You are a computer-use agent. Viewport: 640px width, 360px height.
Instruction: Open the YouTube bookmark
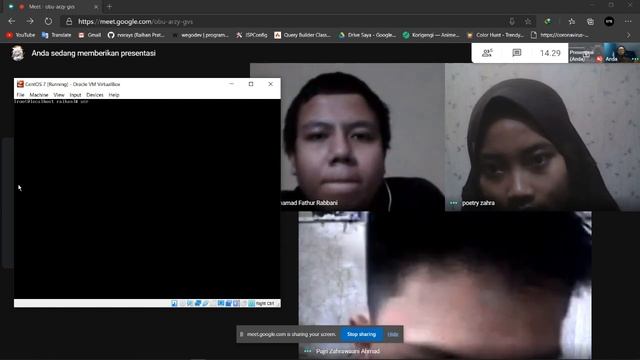click(20, 35)
